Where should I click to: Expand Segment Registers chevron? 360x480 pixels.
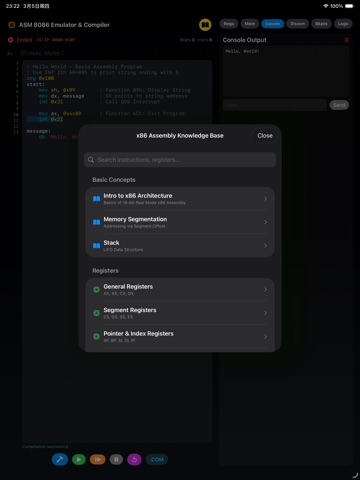pyautogui.click(x=265, y=313)
